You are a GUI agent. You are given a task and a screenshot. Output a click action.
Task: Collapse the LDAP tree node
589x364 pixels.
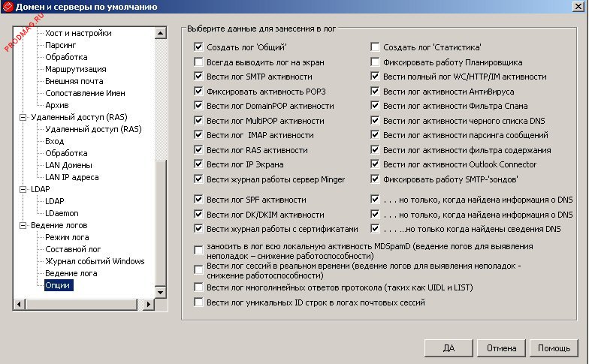23,190
